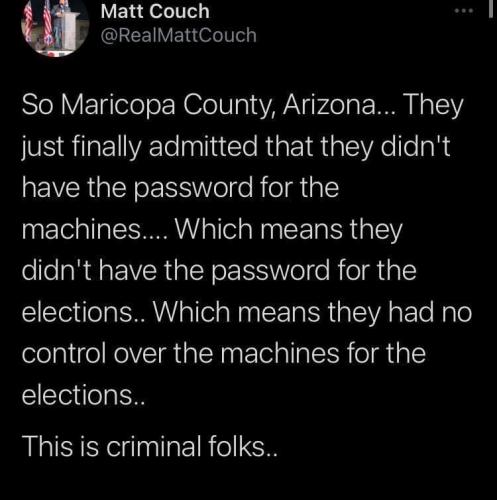This screenshot has width=497, height=500.
Task: Click "elections.. Which means they had no" line
Action: tap(247, 312)
